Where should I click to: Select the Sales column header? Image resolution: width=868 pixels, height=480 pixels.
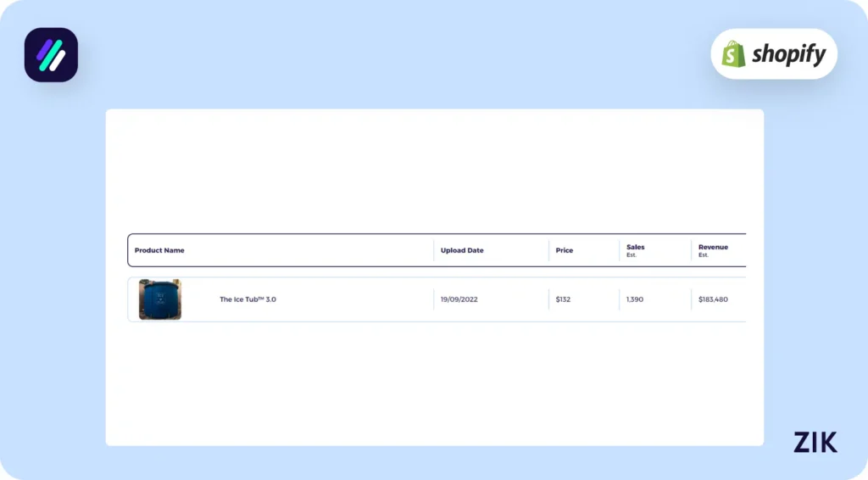tap(636, 247)
